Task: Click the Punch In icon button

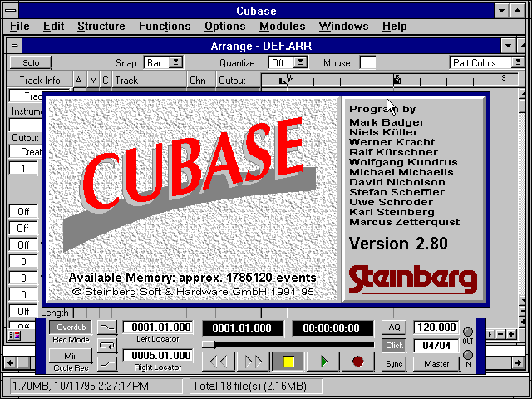Action: 108,328
